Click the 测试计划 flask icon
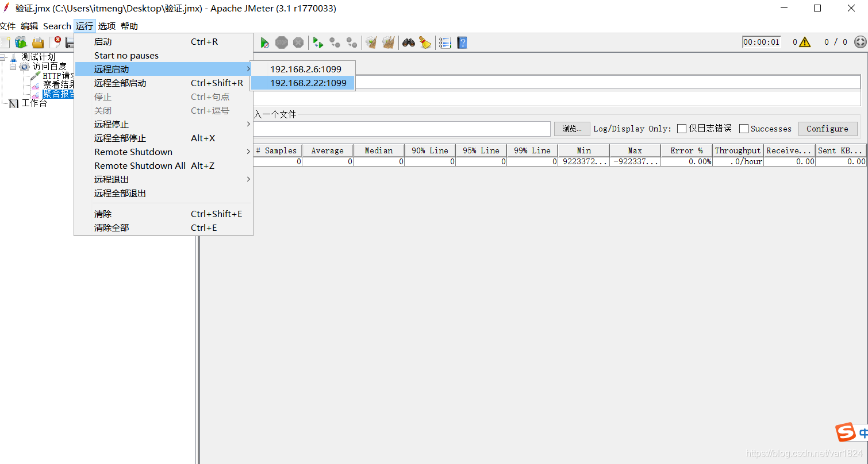The width and height of the screenshot is (868, 464). pos(14,57)
